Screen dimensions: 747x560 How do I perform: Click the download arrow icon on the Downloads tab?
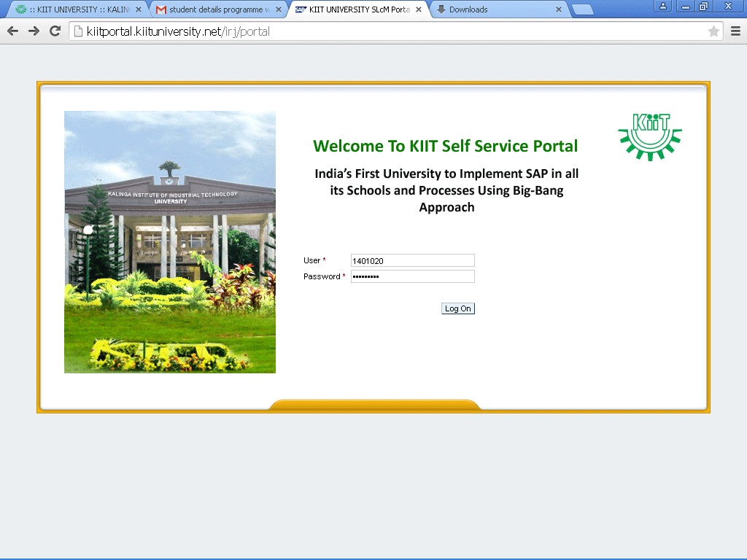pyautogui.click(x=441, y=9)
